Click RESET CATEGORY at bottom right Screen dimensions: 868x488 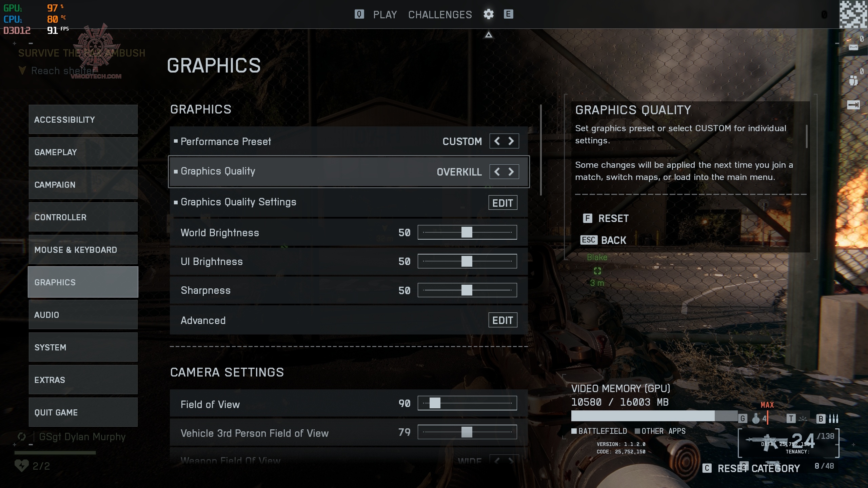tap(758, 468)
